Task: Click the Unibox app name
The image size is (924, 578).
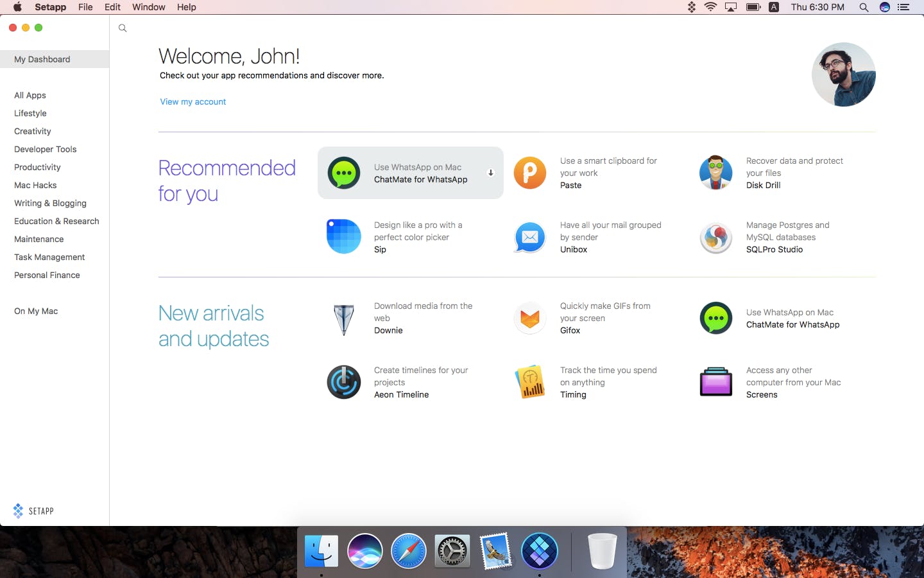Action: (x=574, y=249)
